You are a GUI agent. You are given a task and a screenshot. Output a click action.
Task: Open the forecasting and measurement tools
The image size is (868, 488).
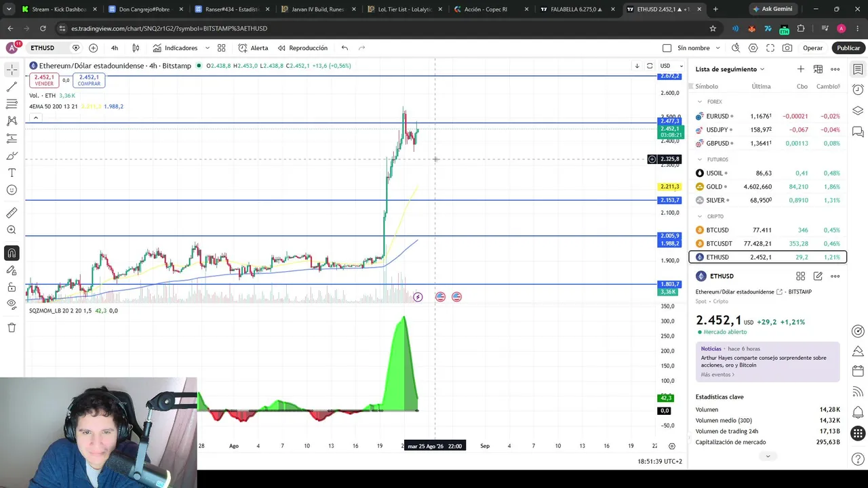[12, 138]
